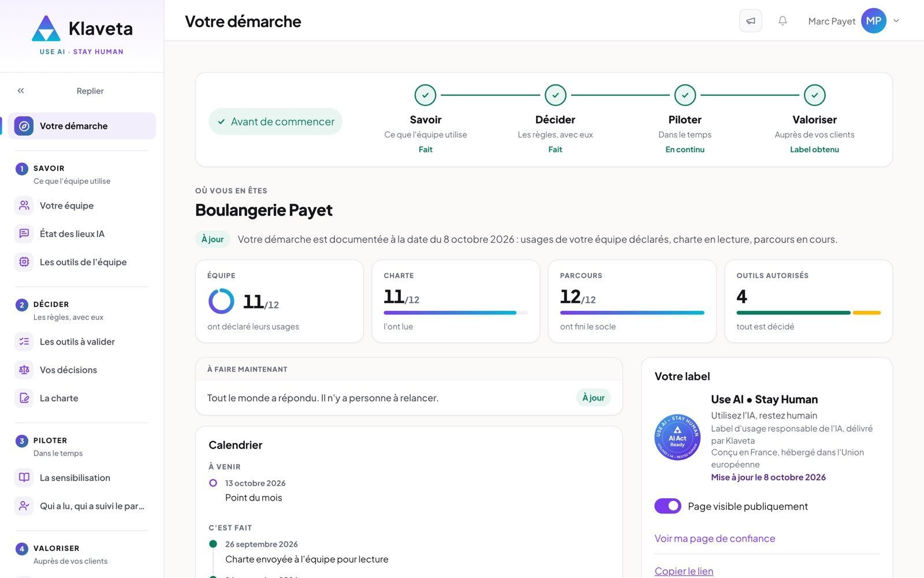The image size is (924, 578).
Task: Click Copier le lien
Action: [684, 571]
